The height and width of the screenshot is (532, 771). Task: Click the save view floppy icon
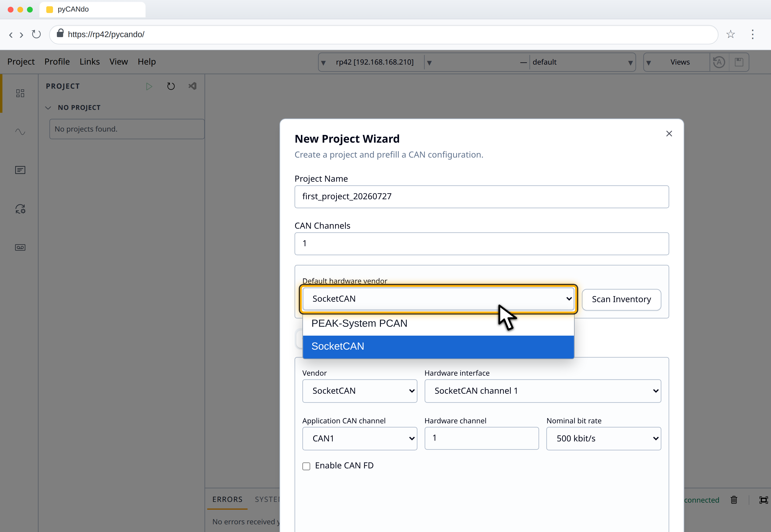(x=739, y=62)
